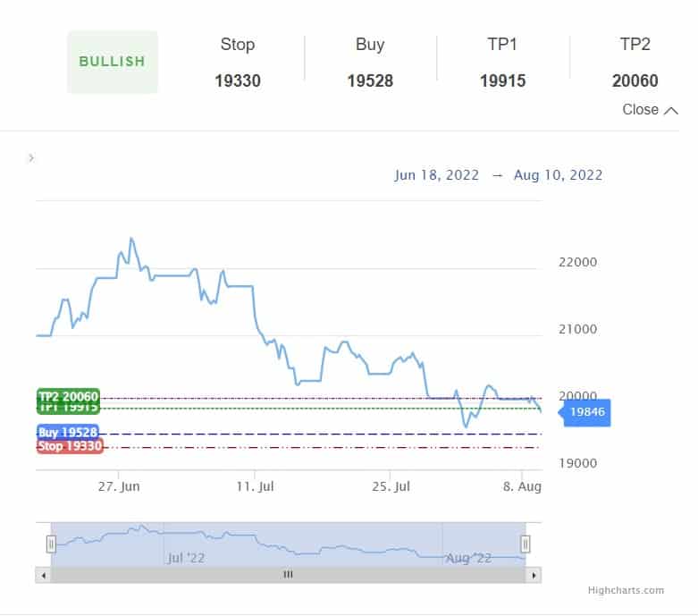Select the TP2 20060 chart line label
This screenshot has height=616, width=698.
pos(68,397)
